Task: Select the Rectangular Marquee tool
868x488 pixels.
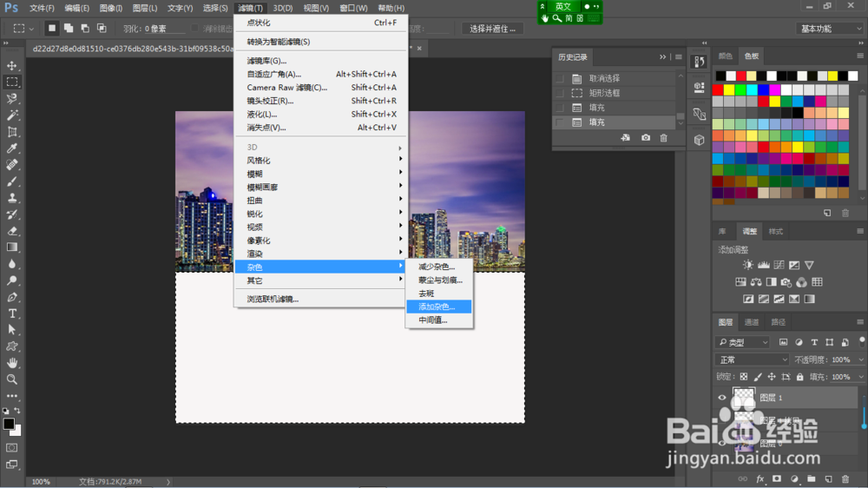Action: point(11,82)
